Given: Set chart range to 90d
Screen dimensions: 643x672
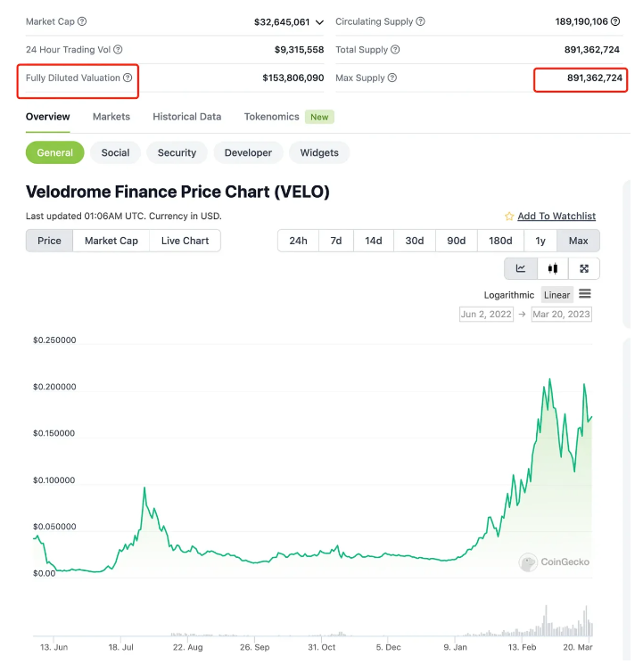Looking at the screenshot, I should tap(456, 241).
